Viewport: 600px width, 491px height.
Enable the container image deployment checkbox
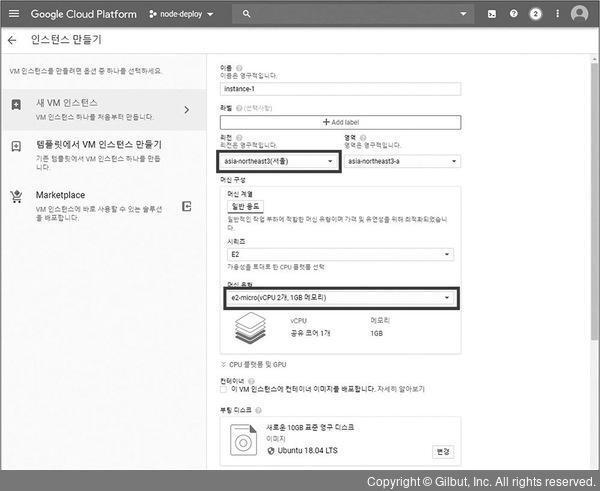(223, 390)
